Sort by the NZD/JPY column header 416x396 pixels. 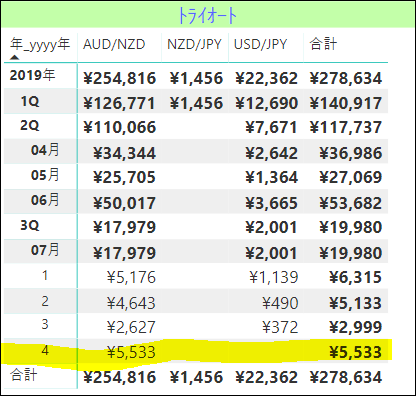pyautogui.click(x=194, y=44)
